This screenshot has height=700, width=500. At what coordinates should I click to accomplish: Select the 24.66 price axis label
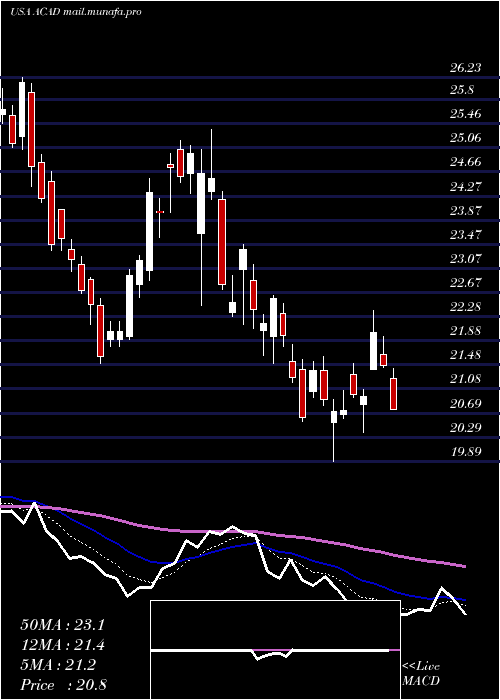coord(465,162)
